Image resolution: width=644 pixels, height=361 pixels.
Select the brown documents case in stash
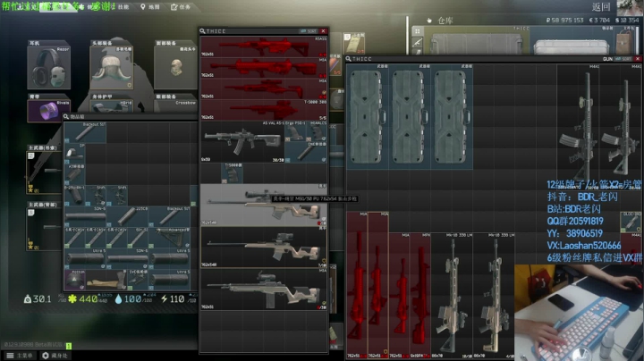(x=624, y=41)
